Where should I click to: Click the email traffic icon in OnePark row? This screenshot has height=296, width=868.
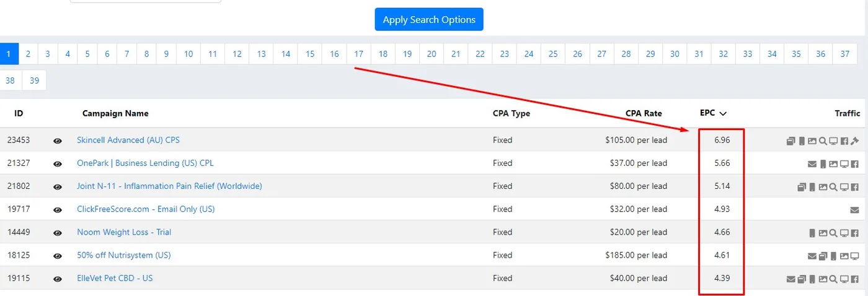[x=812, y=163]
